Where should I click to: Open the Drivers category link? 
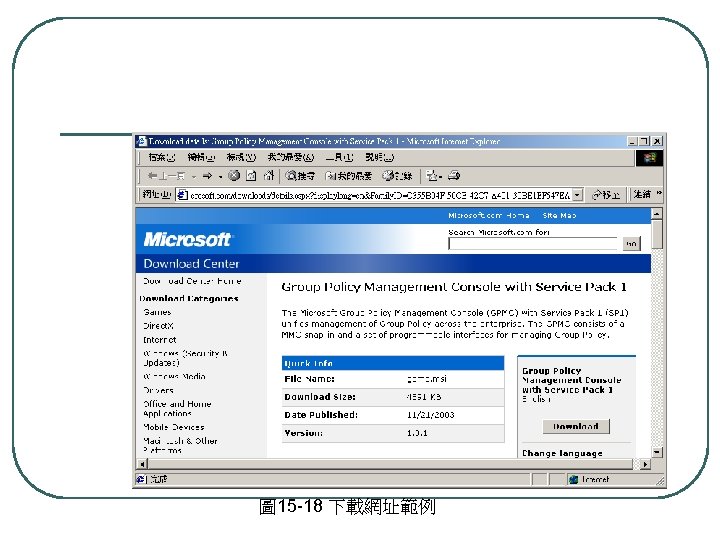(158, 390)
